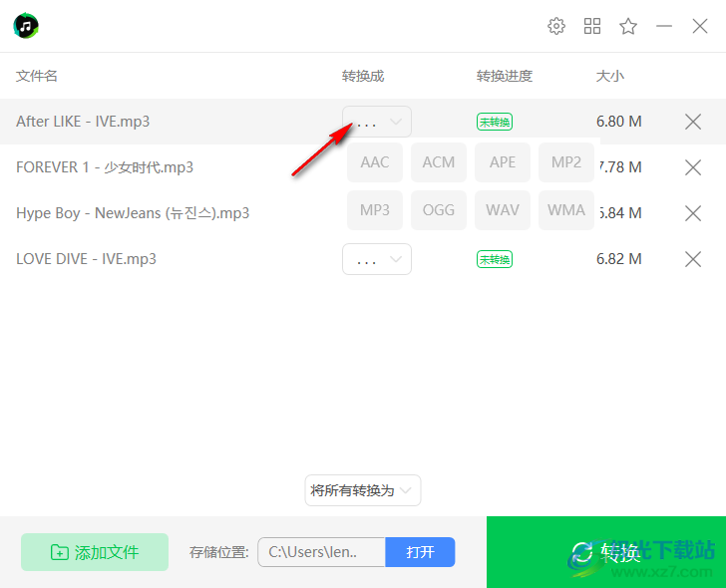Click 未转换 status badge for LOVE DIVE
Screen dimensions: 726x588
pos(495,259)
